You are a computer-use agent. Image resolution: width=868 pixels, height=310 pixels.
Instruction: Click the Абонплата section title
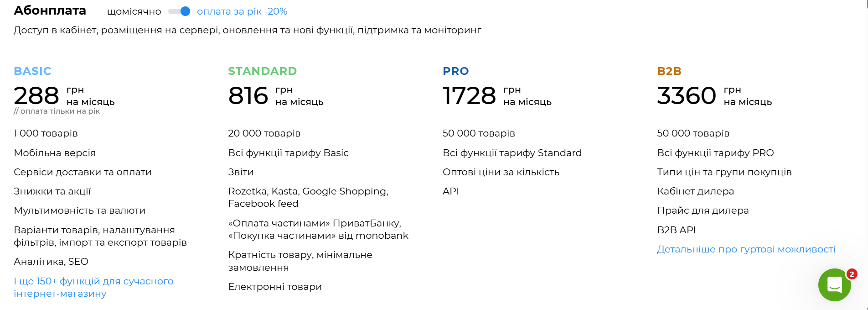(x=50, y=10)
